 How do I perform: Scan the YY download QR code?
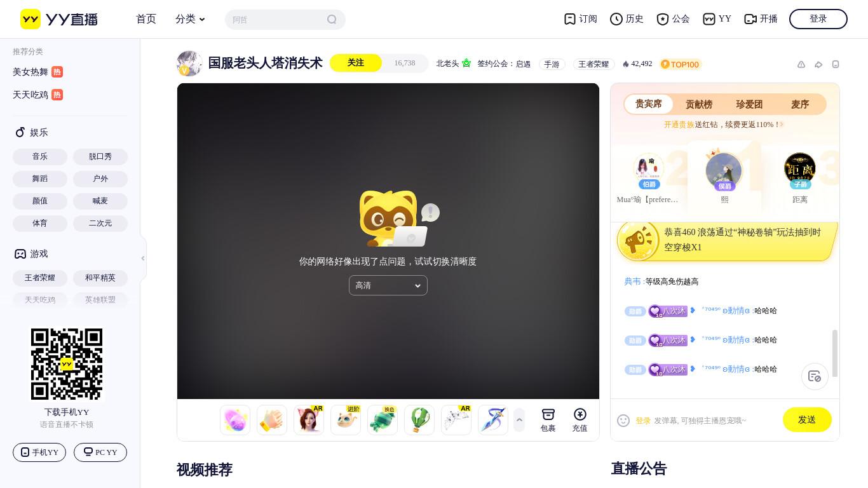tap(67, 364)
